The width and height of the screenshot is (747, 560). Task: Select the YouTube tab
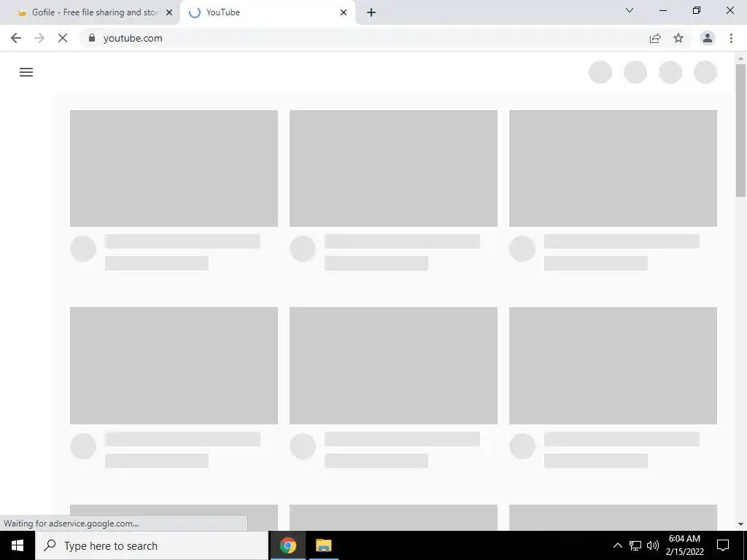[268, 12]
